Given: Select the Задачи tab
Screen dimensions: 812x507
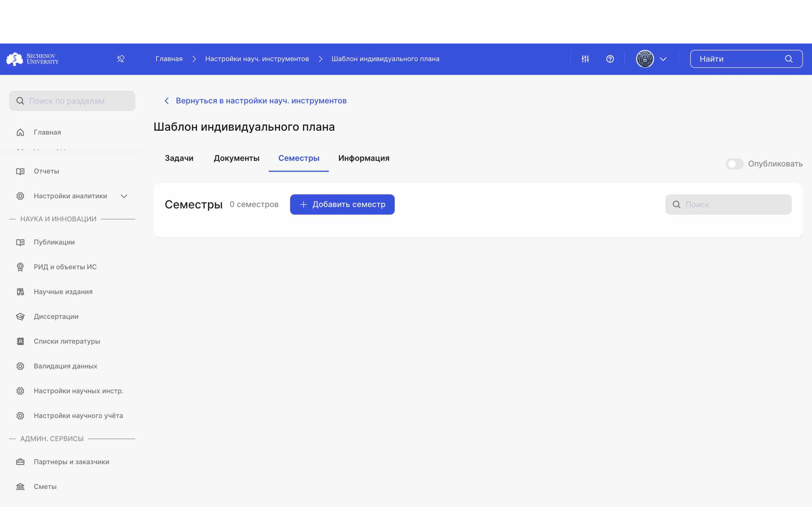Looking at the screenshot, I should (x=179, y=158).
